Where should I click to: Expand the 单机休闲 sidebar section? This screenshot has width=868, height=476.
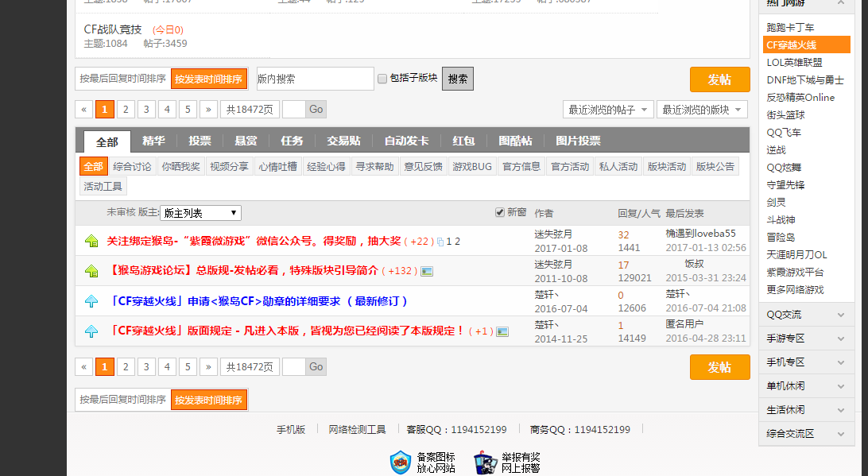806,385
